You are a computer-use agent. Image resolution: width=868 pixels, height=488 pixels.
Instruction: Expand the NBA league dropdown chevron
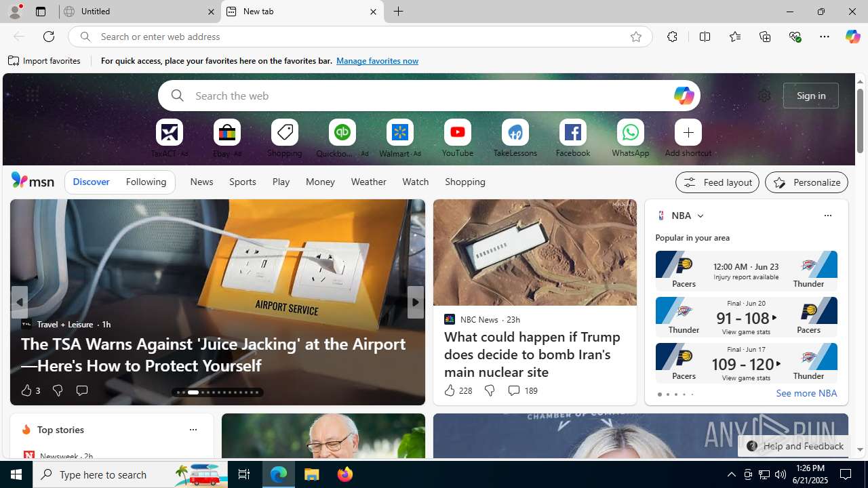(x=701, y=216)
